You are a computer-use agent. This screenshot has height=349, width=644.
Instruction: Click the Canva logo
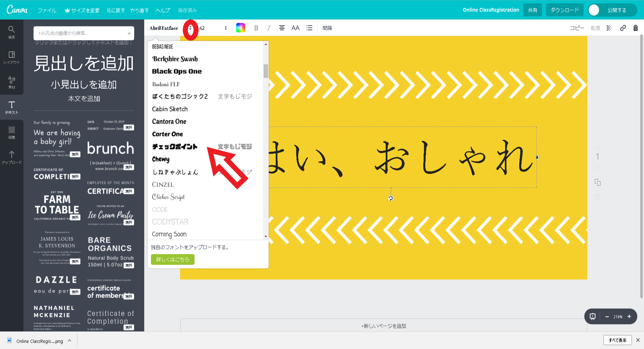click(x=17, y=10)
